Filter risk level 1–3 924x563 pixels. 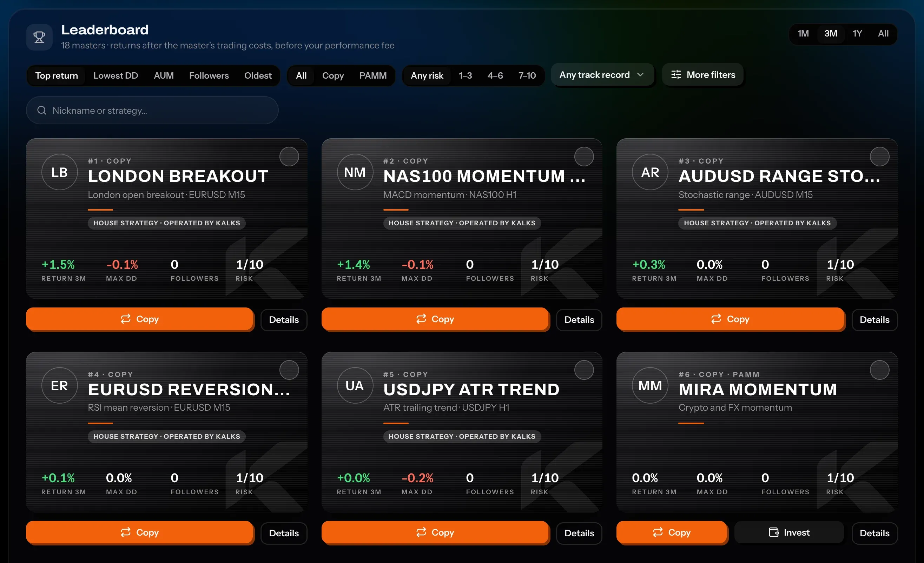point(466,76)
